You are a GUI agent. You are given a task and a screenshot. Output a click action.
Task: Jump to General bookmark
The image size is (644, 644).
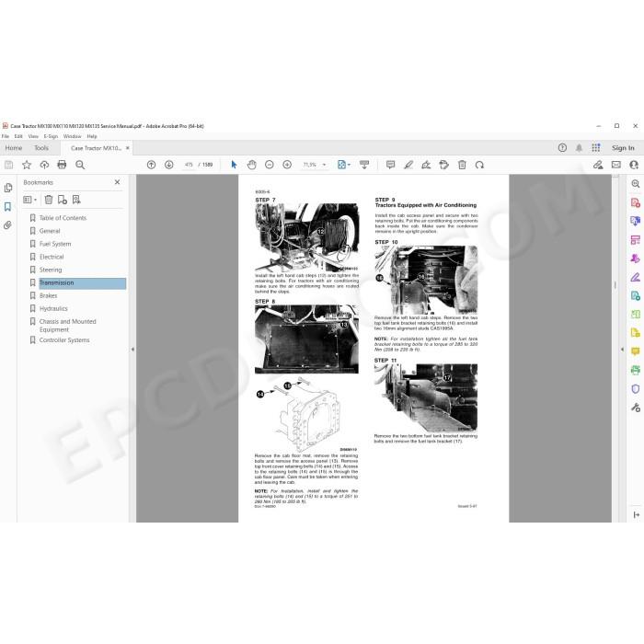coord(50,231)
